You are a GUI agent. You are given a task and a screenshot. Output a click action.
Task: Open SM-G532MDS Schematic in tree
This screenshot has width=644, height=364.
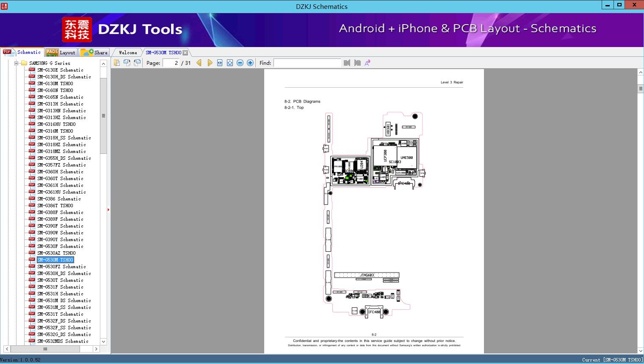63,341
